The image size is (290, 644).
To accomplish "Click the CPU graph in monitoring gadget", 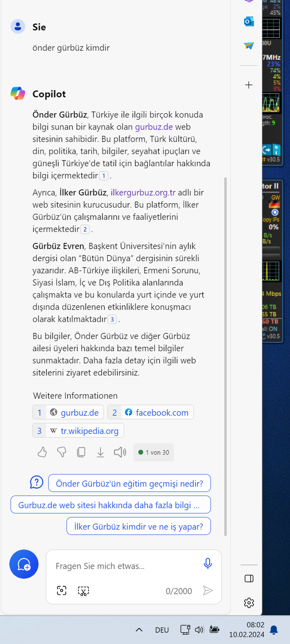I will coord(271,103).
